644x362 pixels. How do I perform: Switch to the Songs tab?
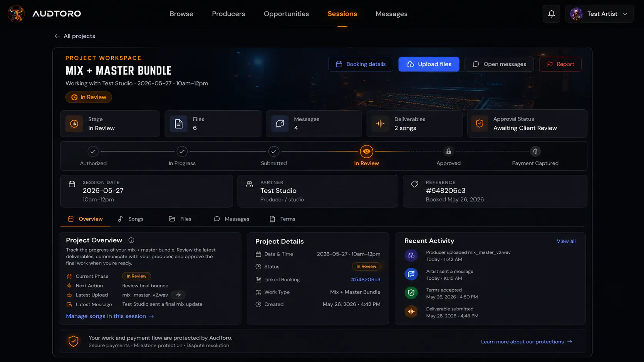tap(131, 219)
